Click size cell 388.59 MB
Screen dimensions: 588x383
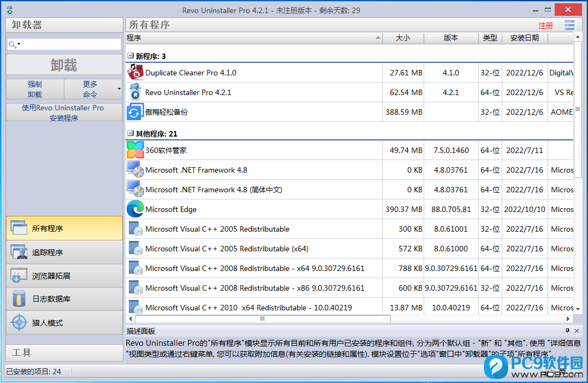tap(404, 112)
